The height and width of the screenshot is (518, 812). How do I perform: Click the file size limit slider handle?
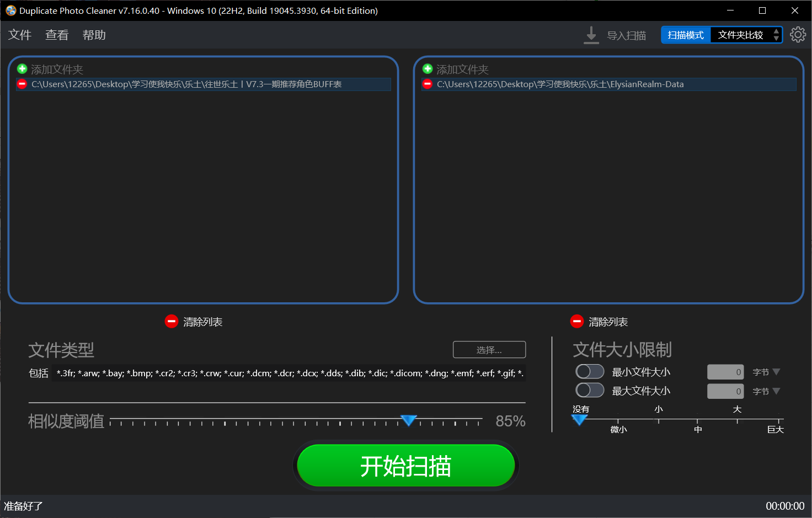(579, 420)
